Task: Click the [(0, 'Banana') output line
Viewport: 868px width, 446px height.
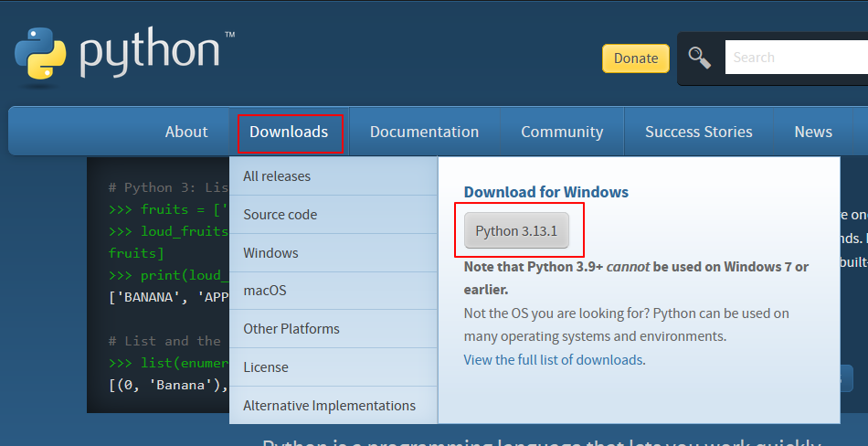Action: pyautogui.click(x=169, y=385)
